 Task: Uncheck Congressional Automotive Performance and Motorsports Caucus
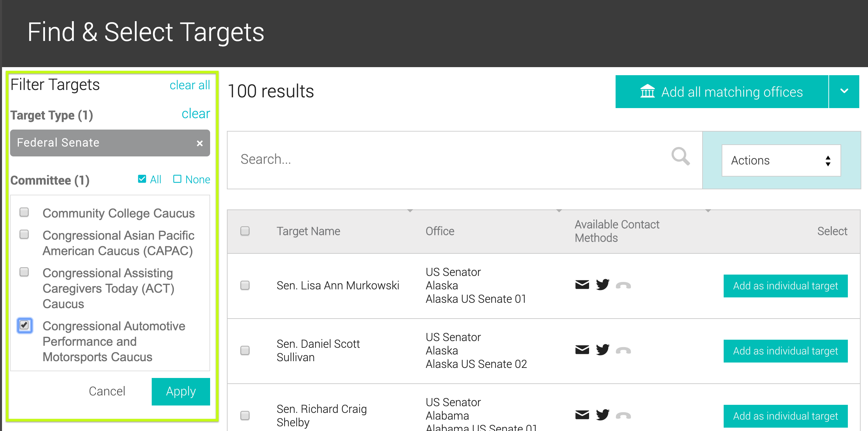tap(24, 325)
